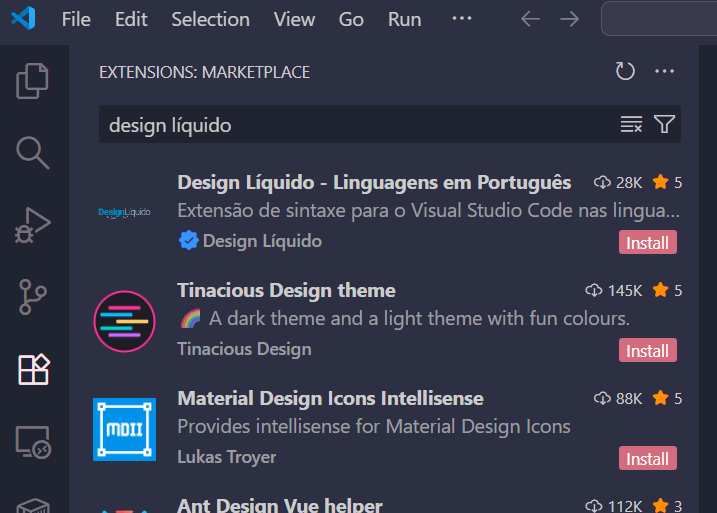Click publisher name Lukas Troyer
Viewport: 717px width, 513px height.
[x=226, y=457]
